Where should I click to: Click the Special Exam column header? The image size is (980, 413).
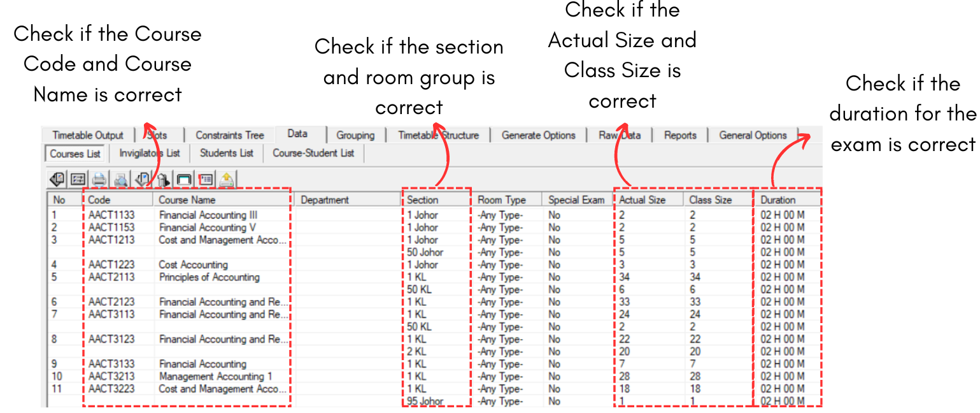[576, 200]
